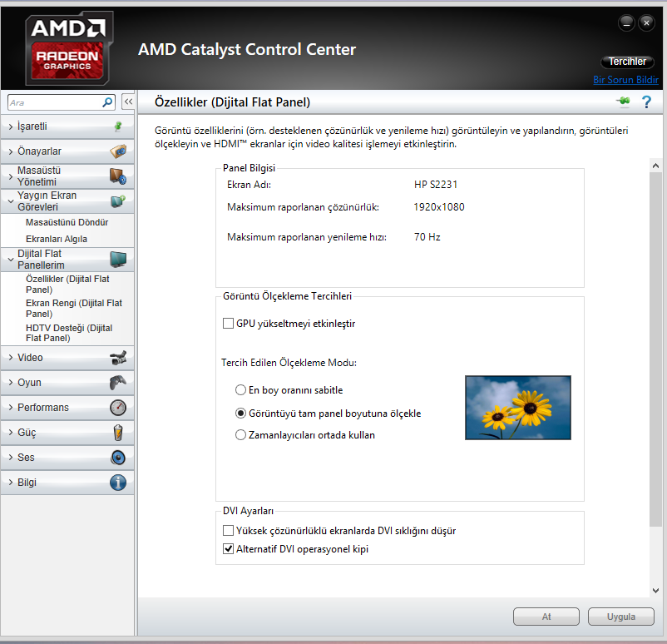Click the Video camera icon
667x644 pixels.
(118, 358)
